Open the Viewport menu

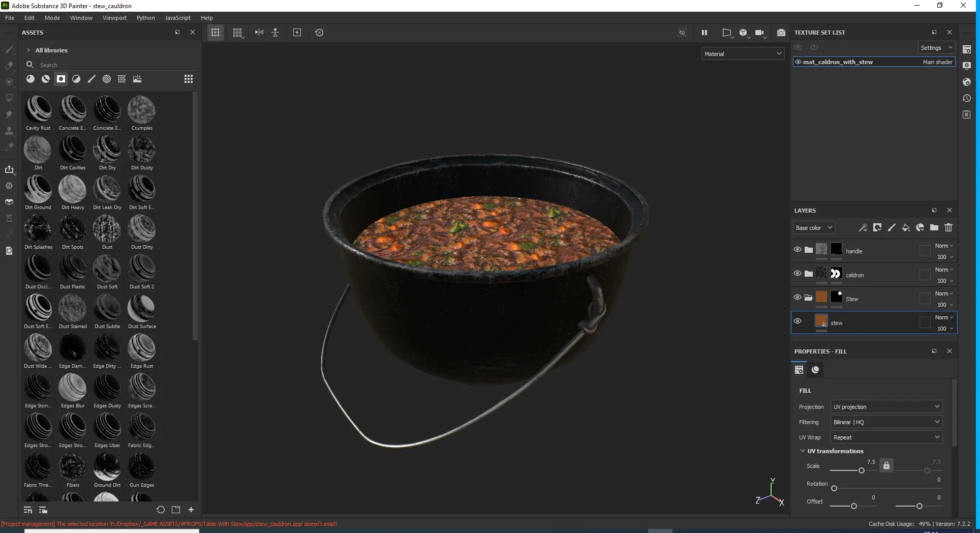[x=114, y=18]
